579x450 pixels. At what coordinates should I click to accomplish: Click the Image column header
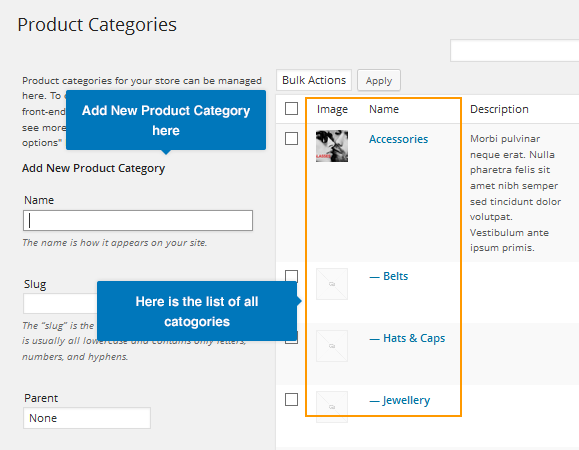332,109
